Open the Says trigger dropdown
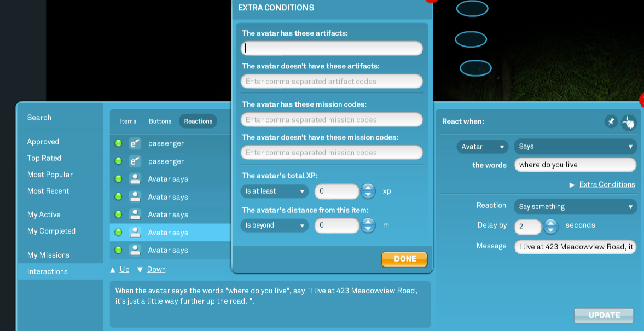Screen dimensions: 644x331 pos(576,146)
